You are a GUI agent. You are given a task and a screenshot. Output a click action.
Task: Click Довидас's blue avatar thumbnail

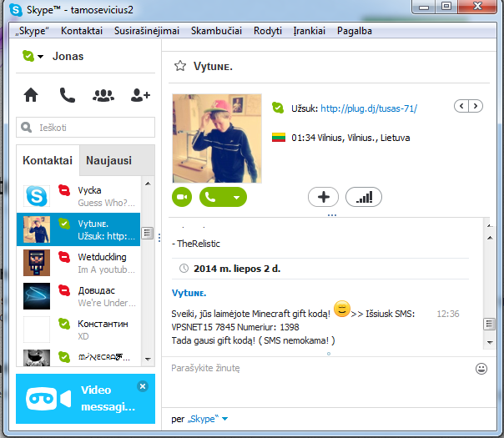(x=37, y=296)
